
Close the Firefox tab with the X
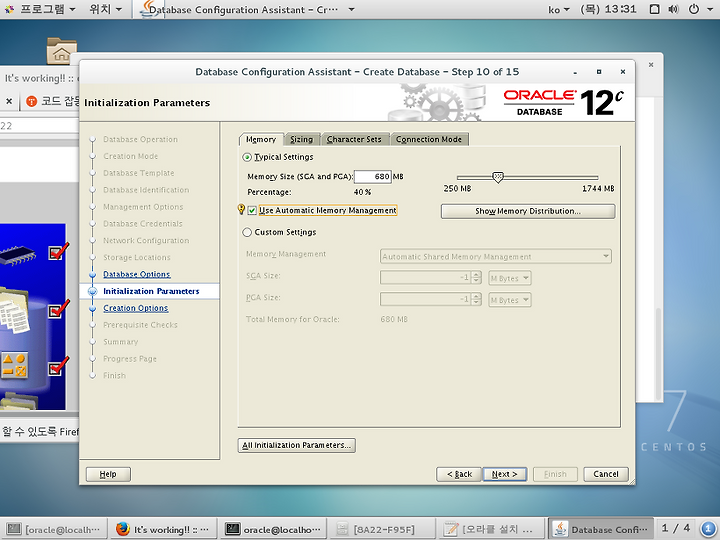[x=9, y=101]
